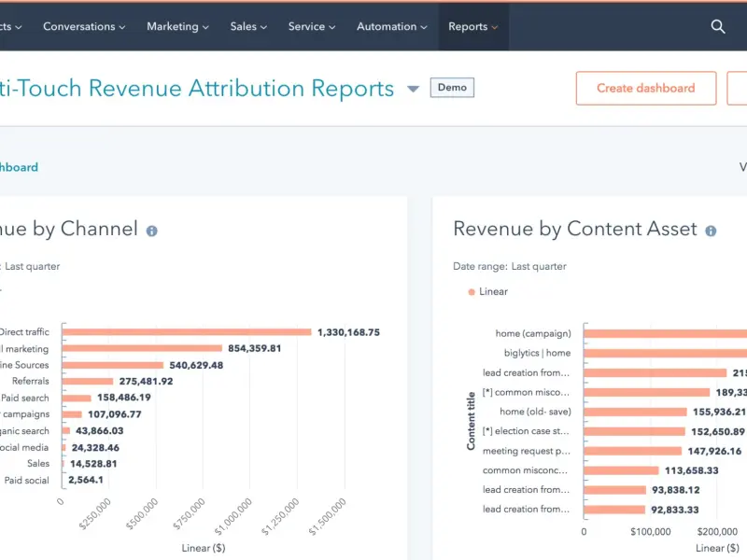747x560 pixels.
Task: Click the Demo badge
Action: click(452, 88)
